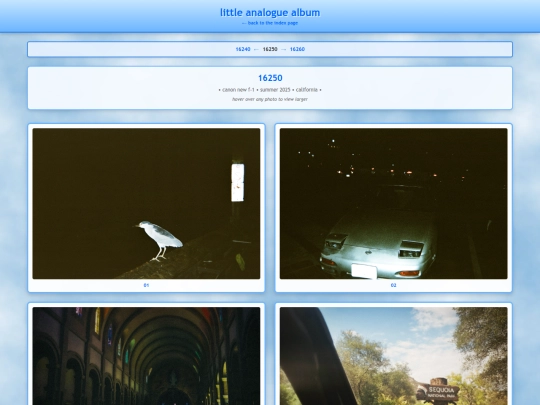Click the 'hover over any photo' hint text
Viewport: 540px width, 405px height.
(270, 99)
